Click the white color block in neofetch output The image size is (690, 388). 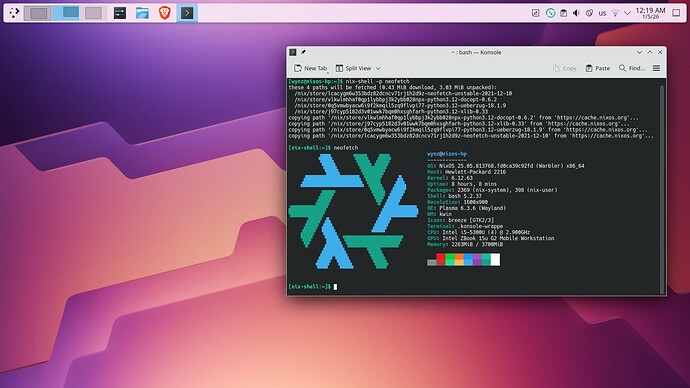pyautogui.click(x=495, y=260)
